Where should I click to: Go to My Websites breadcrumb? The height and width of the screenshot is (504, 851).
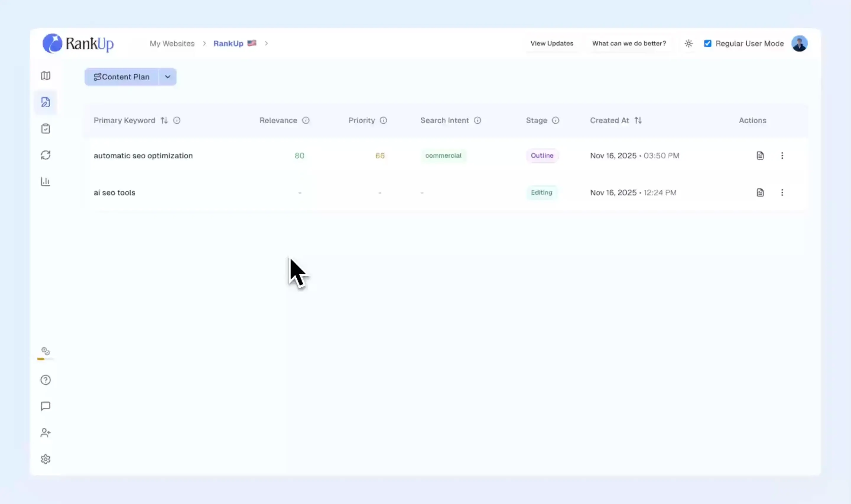172,43
